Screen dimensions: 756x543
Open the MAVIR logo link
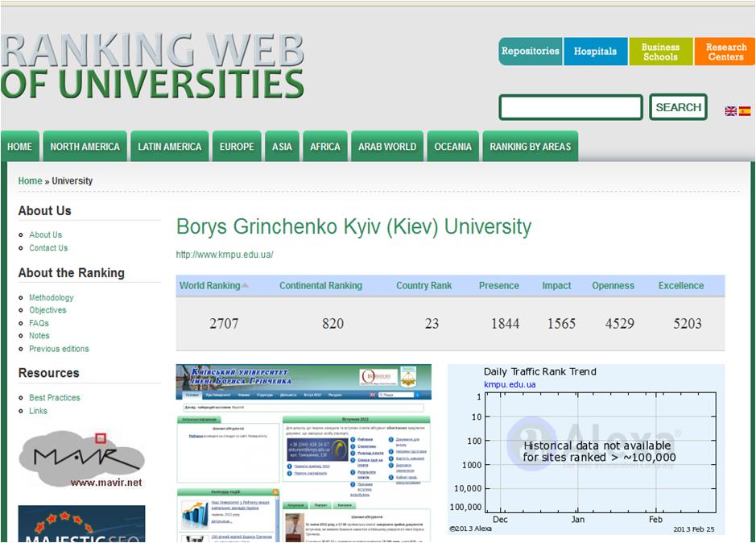point(81,460)
